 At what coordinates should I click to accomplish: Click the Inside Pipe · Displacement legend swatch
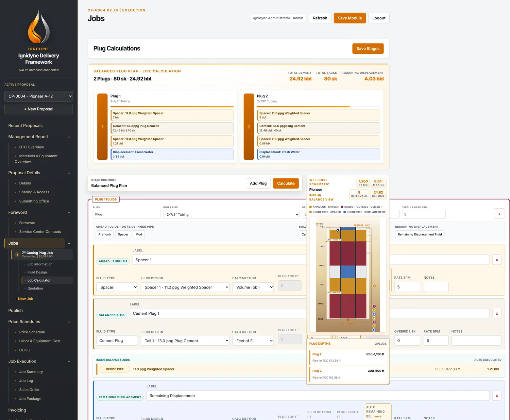(x=344, y=212)
